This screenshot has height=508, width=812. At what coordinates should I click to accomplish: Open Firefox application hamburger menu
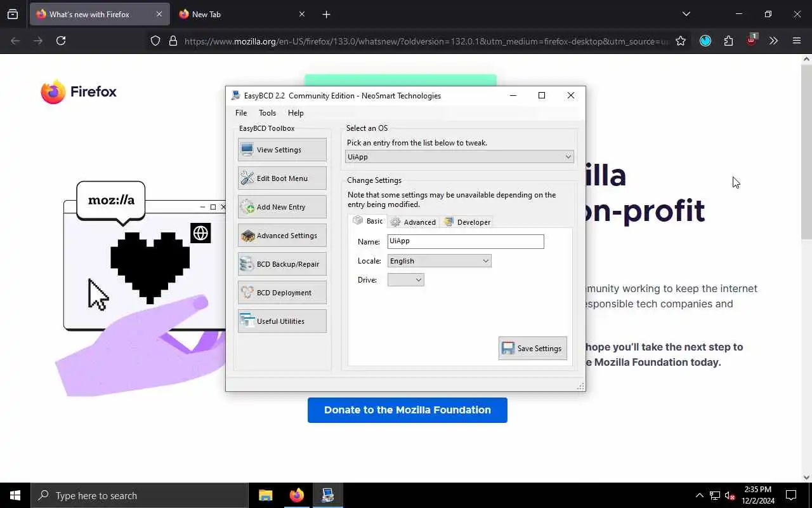pyautogui.click(x=797, y=41)
